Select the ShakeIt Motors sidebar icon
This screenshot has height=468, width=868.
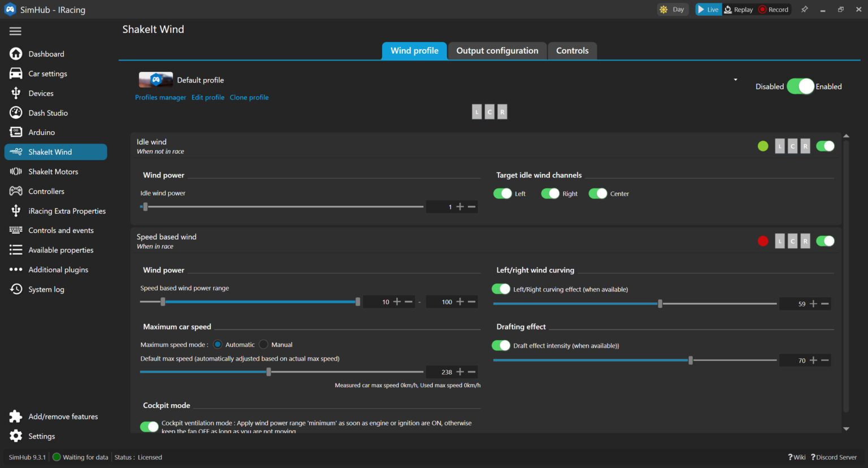(x=15, y=171)
